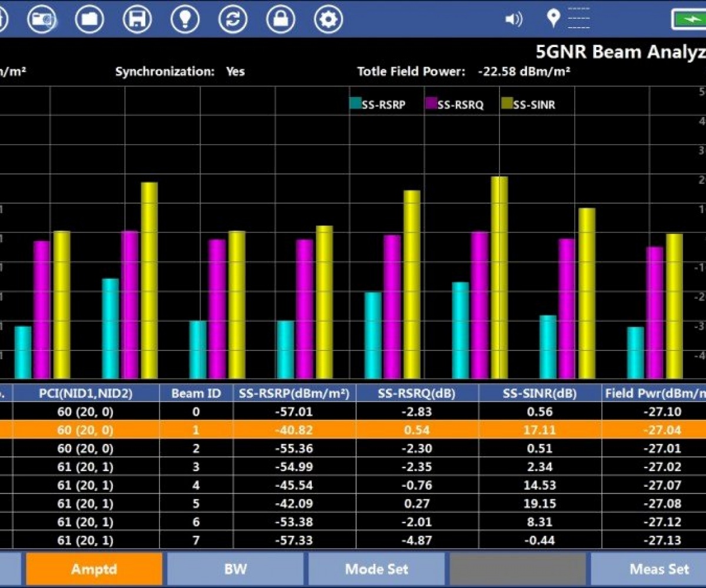Click SS-RSRP value -42.09
The height and width of the screenshot is (588, 706).
pos(294,503)
